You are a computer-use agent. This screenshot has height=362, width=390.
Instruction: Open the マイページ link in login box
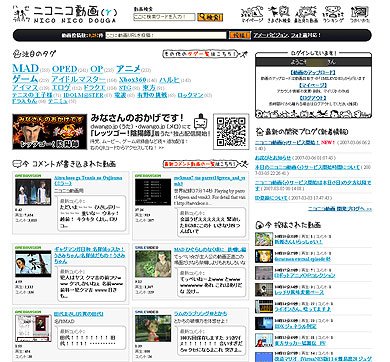pyautogui.click(x=312, y=85)
